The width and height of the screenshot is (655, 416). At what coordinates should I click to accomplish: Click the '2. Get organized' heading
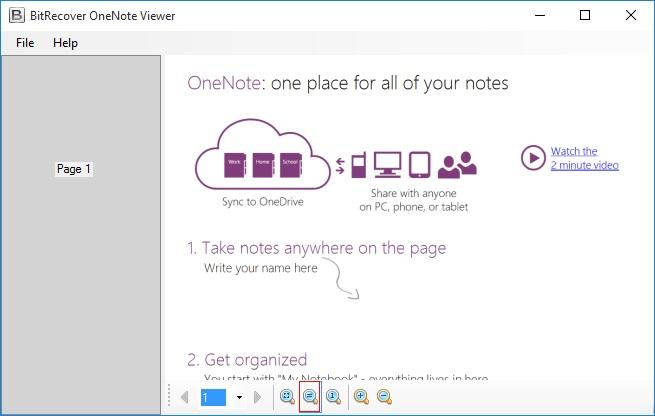tap(247, 360)
